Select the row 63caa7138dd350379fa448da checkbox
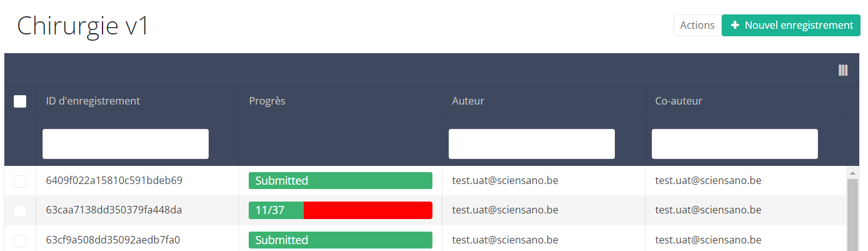This screenshot has height=251, width=868. (x=20, y=210)
